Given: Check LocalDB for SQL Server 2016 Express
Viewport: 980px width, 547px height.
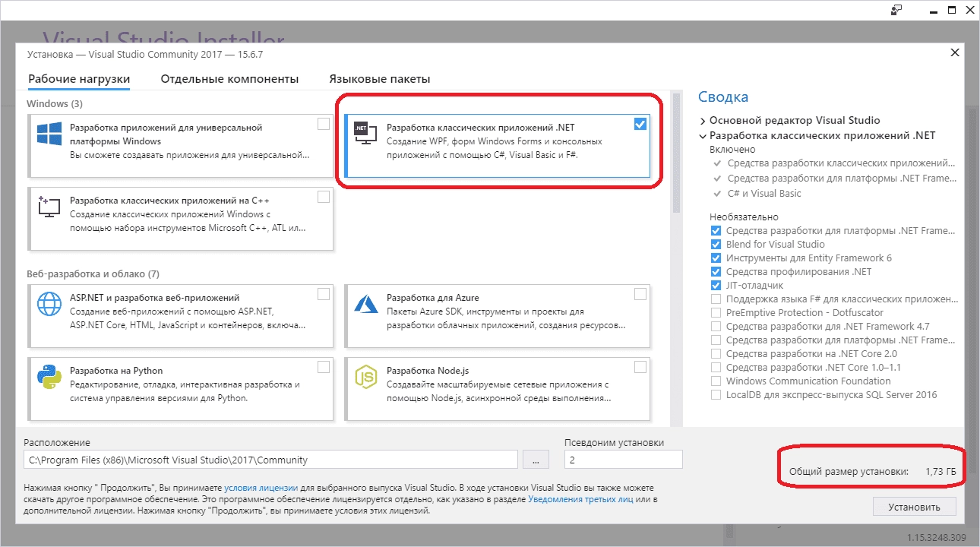Looking at the screenshot, I should tap(716, 395).
